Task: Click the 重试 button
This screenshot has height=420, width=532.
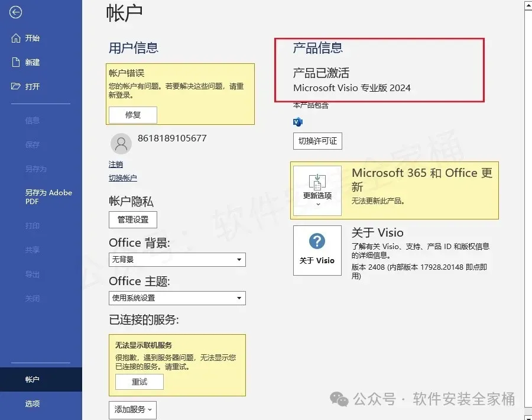Action: click(x=140, y=382)
